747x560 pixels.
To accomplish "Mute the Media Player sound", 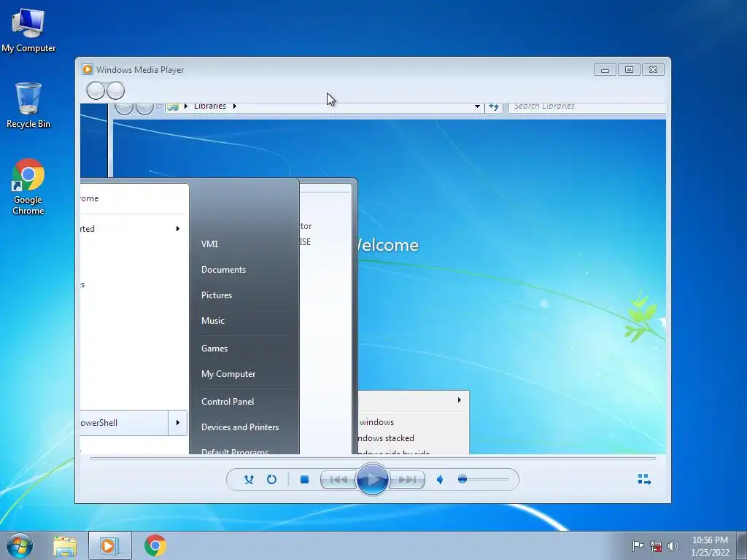I will (x=440, y=480).
